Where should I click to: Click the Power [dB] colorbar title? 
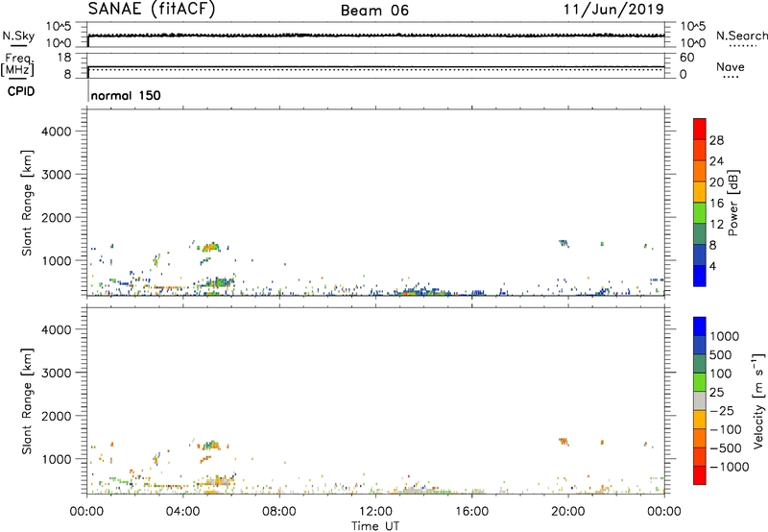(x=733, y=203)
